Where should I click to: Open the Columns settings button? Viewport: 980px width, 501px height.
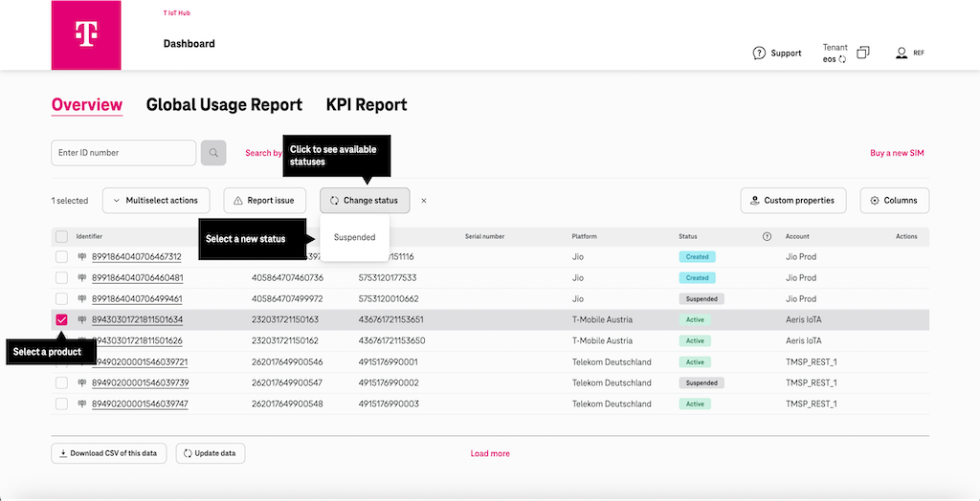[895, 201]
